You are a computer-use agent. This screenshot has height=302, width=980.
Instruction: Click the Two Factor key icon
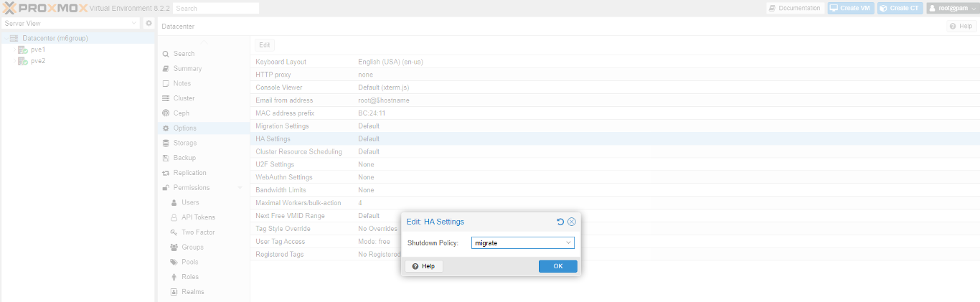(174, 232)
